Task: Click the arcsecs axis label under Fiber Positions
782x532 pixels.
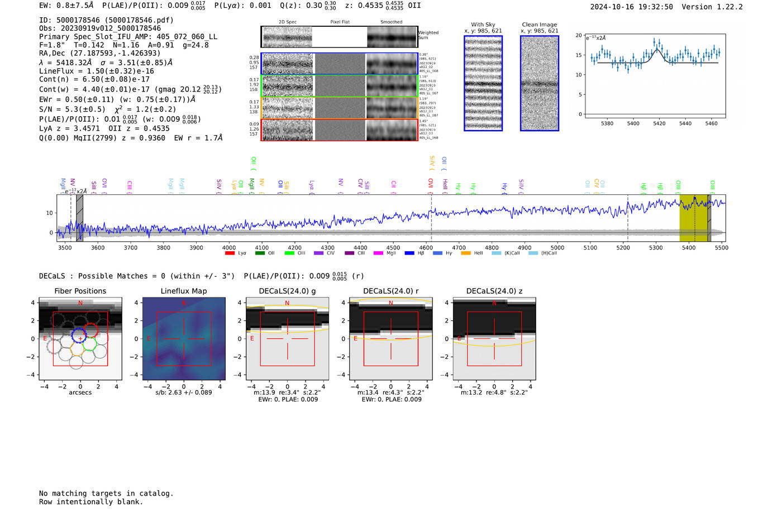Action: point(80,392)
